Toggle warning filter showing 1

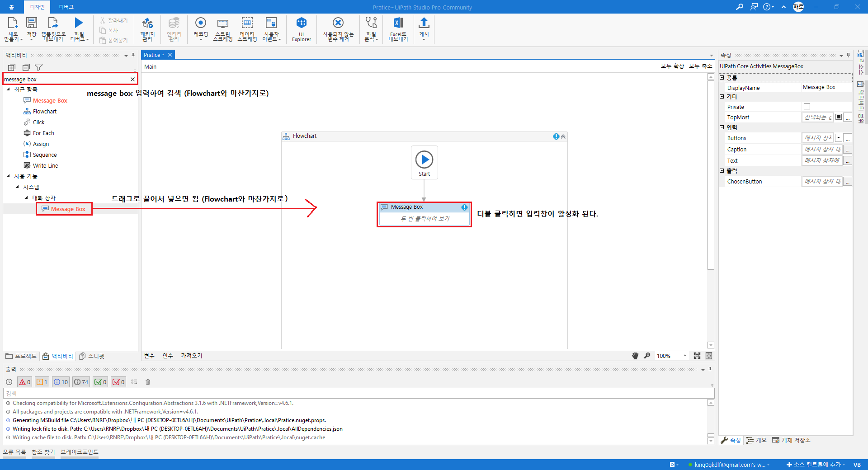(x=42, y=382)
